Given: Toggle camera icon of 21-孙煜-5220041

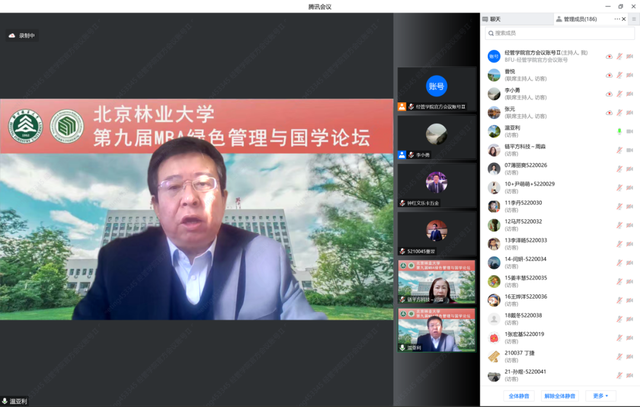Looking at the screenshot, I should tap(630, 376).
